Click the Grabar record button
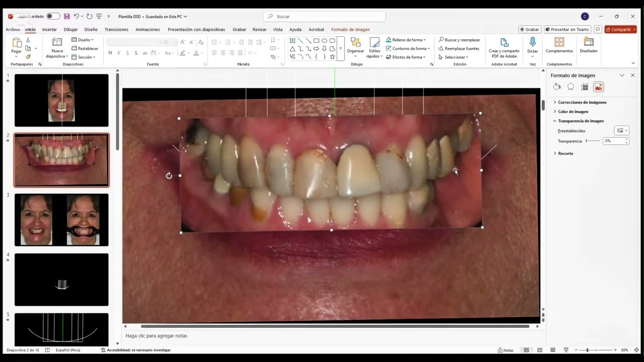 click(x=529, y=29)
